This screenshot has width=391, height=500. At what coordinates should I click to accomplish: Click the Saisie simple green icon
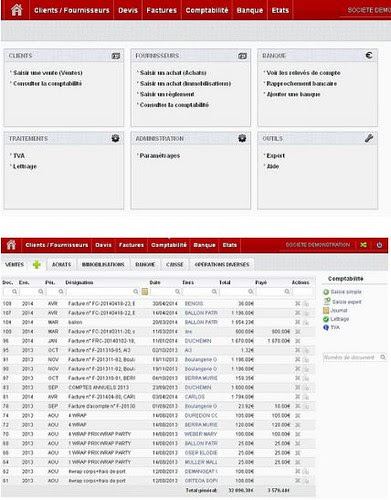point(326,292)
